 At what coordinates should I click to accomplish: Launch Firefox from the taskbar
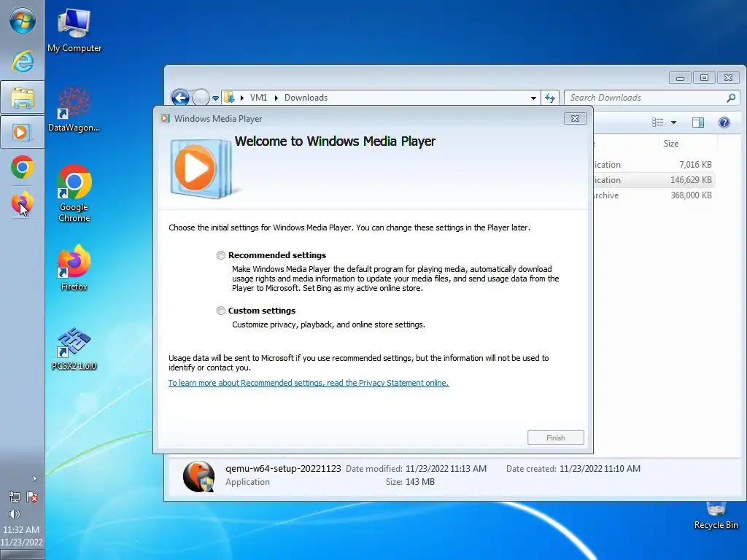[x=23, y=203]
